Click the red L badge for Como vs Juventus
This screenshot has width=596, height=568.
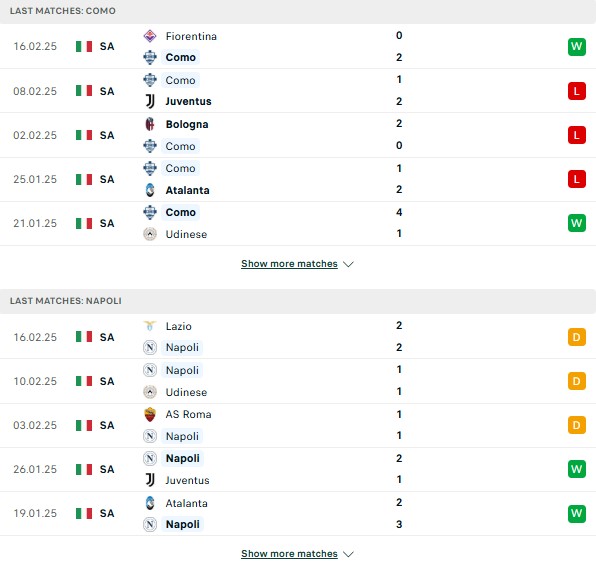577,91
